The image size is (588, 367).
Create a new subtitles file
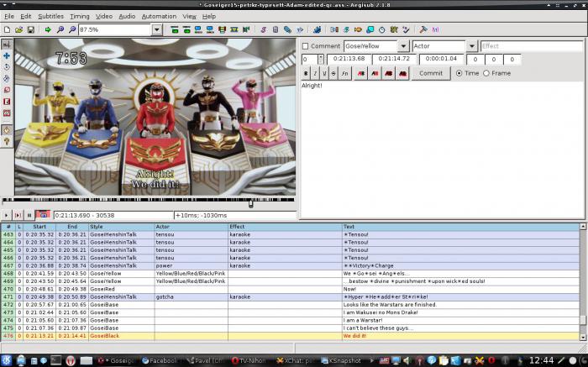pyautogui.click(x=7, y=29)
